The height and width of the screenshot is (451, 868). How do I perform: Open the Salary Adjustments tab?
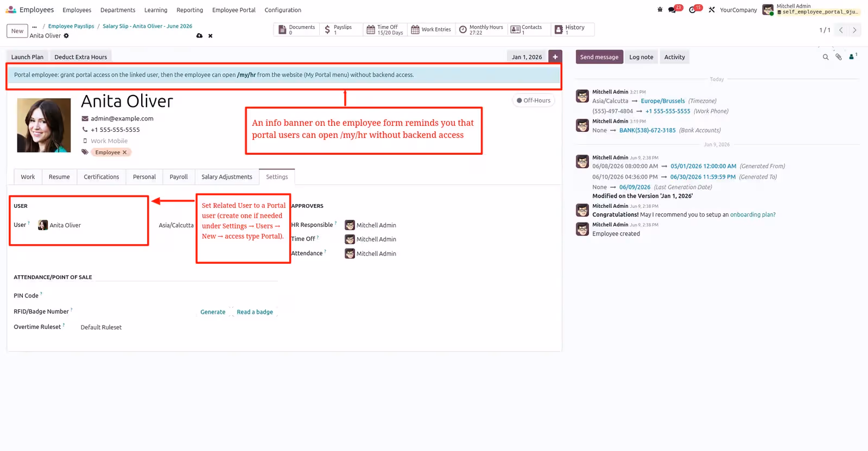pyautogui.click(x=227, y=177)
